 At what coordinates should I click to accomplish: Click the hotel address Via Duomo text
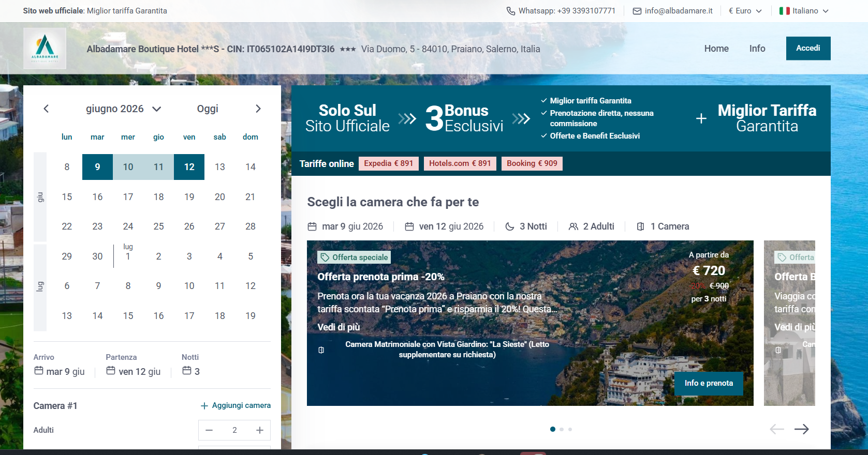pos(451,49)
